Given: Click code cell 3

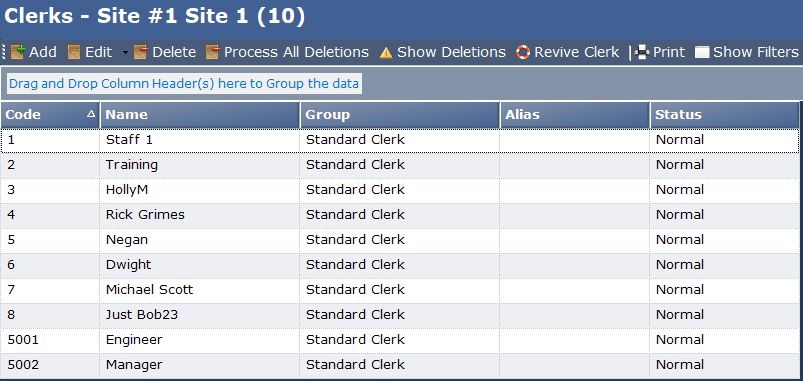Looking at the screenshot, I should pyautogui.click(x=50, y=190).
